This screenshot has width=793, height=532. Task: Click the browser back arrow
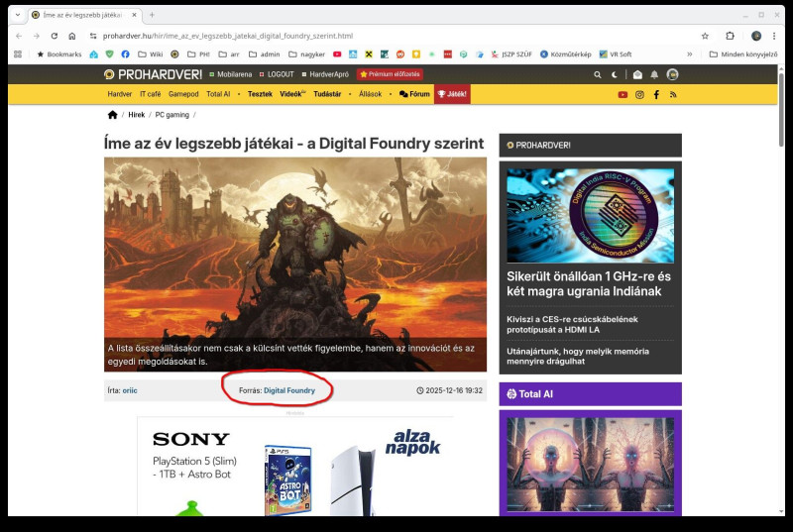[19, 36]
